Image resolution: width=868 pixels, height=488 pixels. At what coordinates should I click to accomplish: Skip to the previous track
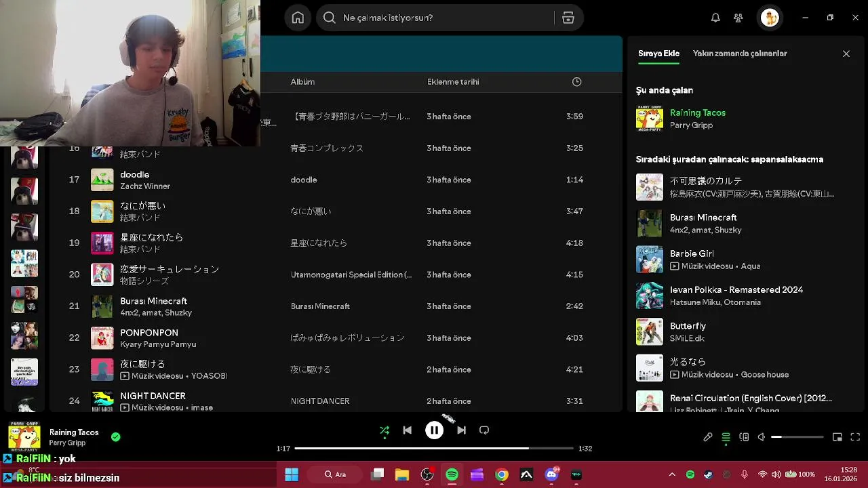(x=407, y=430)
